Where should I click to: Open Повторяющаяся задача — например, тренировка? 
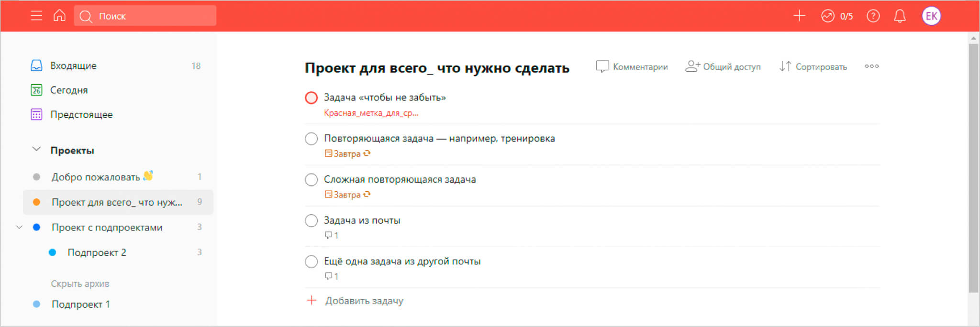[439, 139]
